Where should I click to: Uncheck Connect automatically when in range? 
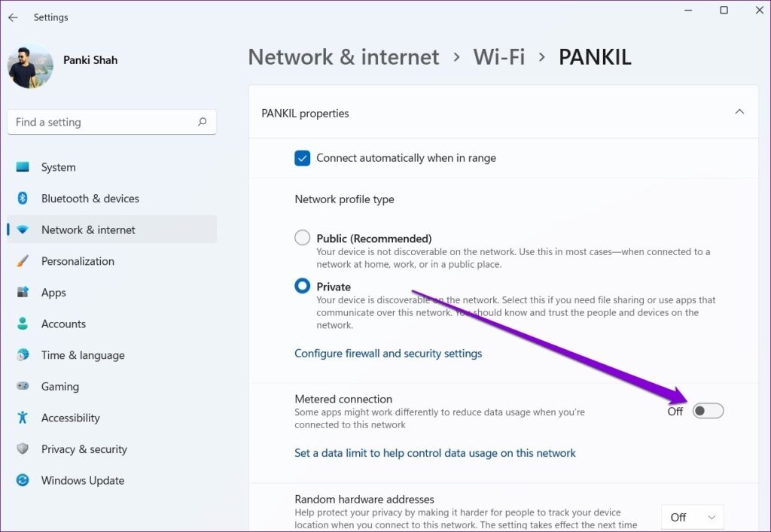(302, 158)
